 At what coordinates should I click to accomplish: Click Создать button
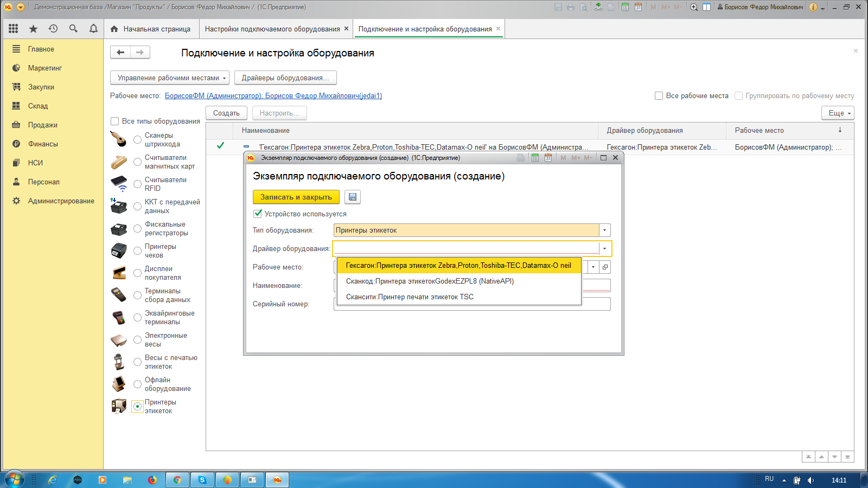point(226,113)
